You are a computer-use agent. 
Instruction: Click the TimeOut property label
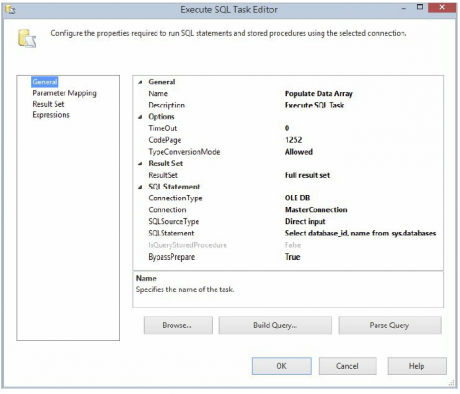pyautogui.click(x=163, y=128)
